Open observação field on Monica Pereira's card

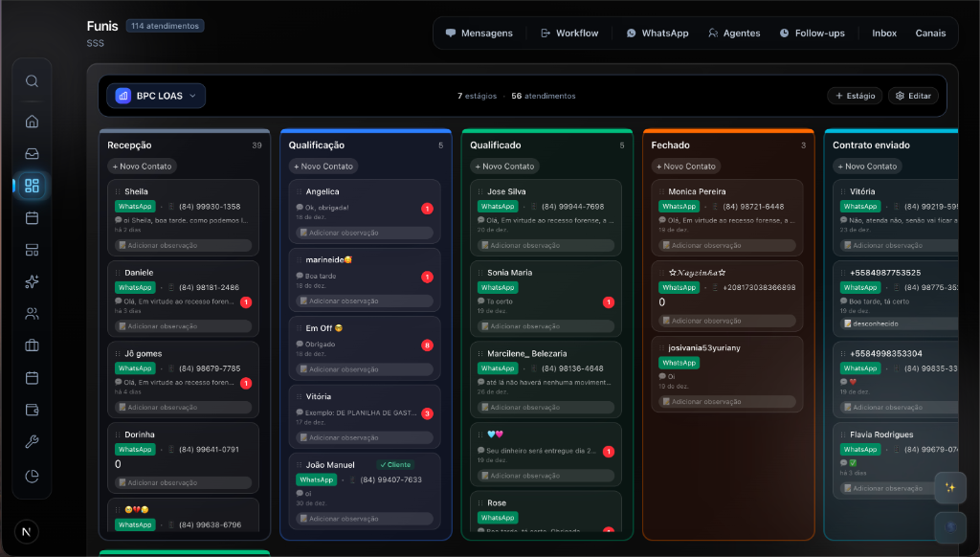click(x=727, y=245)
